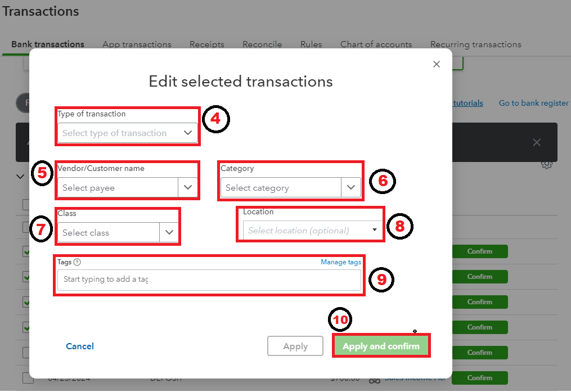Open the Type of transaction dropdown arrow

188,133
